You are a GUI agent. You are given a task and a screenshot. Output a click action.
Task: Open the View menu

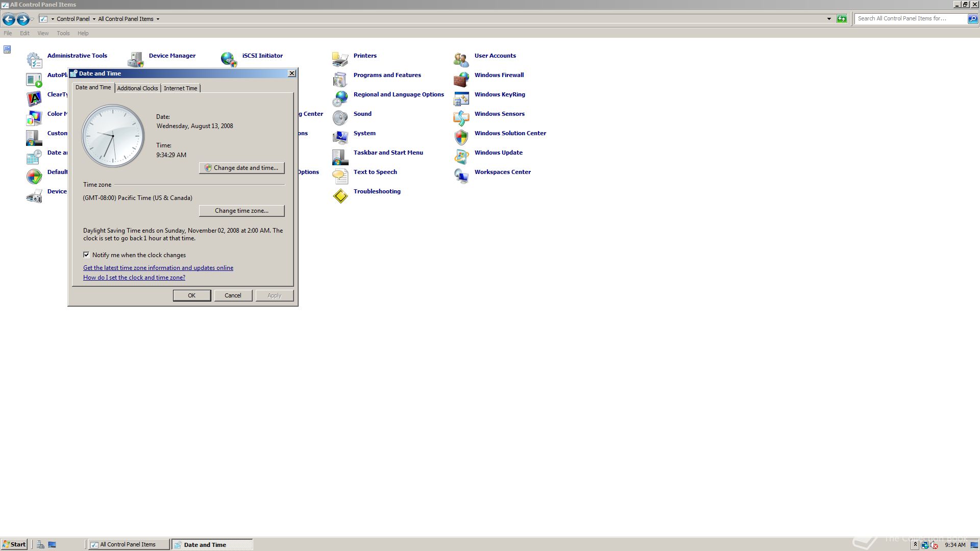[x=43, y=33]
